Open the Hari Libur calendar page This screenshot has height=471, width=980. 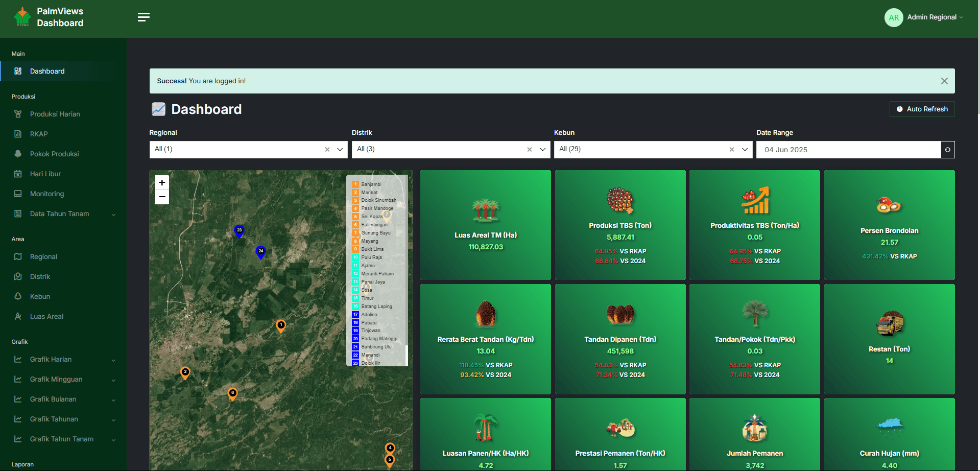click(45, 174)
